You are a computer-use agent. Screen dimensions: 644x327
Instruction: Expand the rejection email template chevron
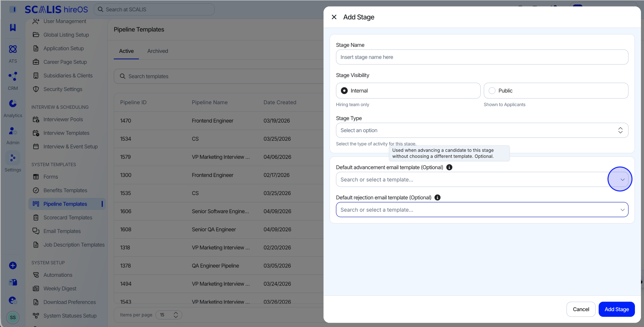(622, 210)
